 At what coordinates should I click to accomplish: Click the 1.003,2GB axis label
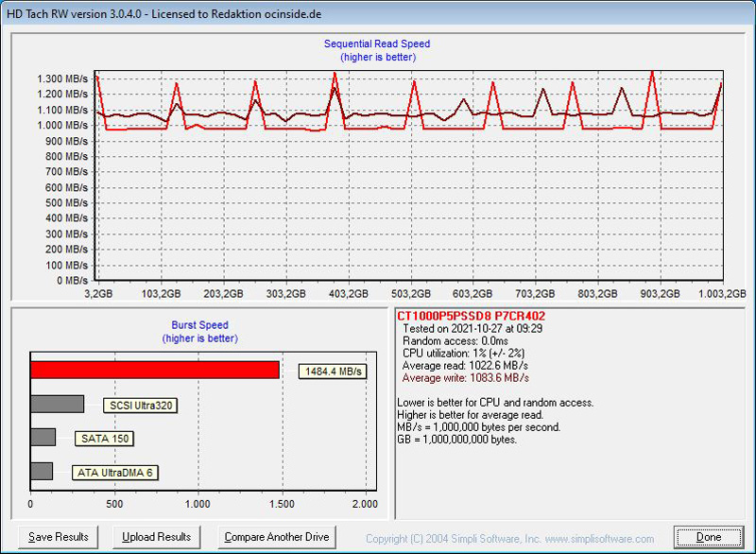[722, 294]
